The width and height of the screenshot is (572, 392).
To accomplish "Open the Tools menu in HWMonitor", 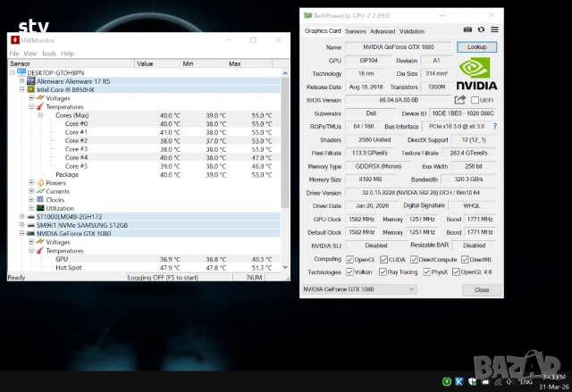I will tap(48, 54).
